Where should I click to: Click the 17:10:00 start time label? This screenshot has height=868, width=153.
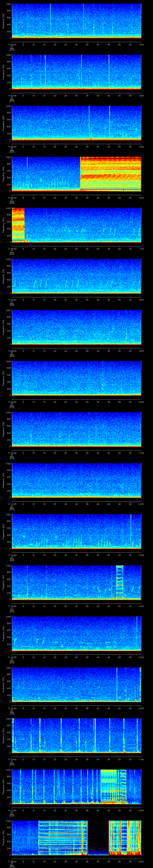click(12, 453)
